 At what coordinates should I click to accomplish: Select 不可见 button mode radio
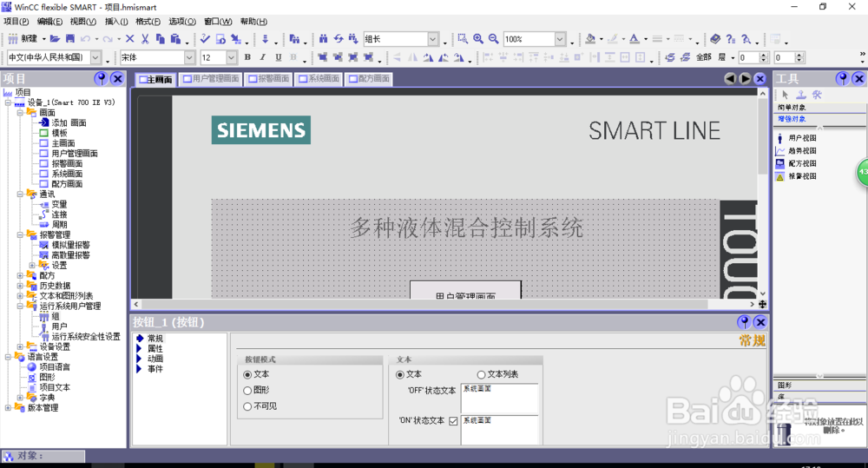[x=247, y=406]
